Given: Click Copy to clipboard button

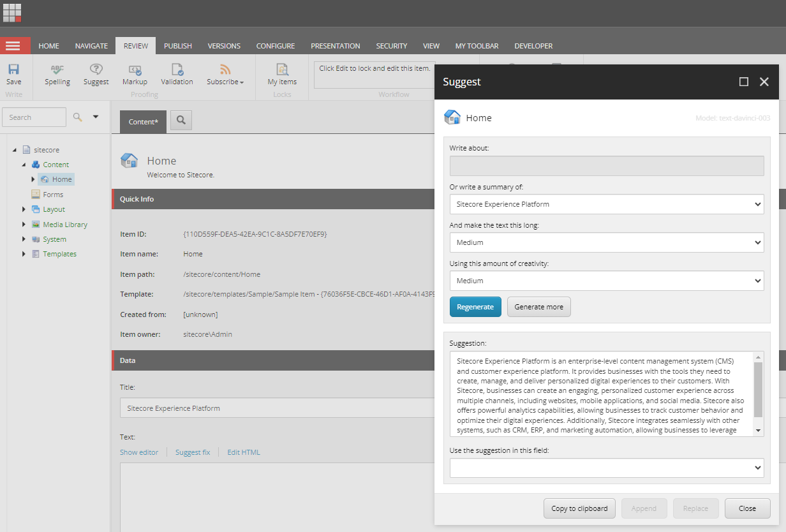Looking at the screenshot, I should tap(579, 508).
